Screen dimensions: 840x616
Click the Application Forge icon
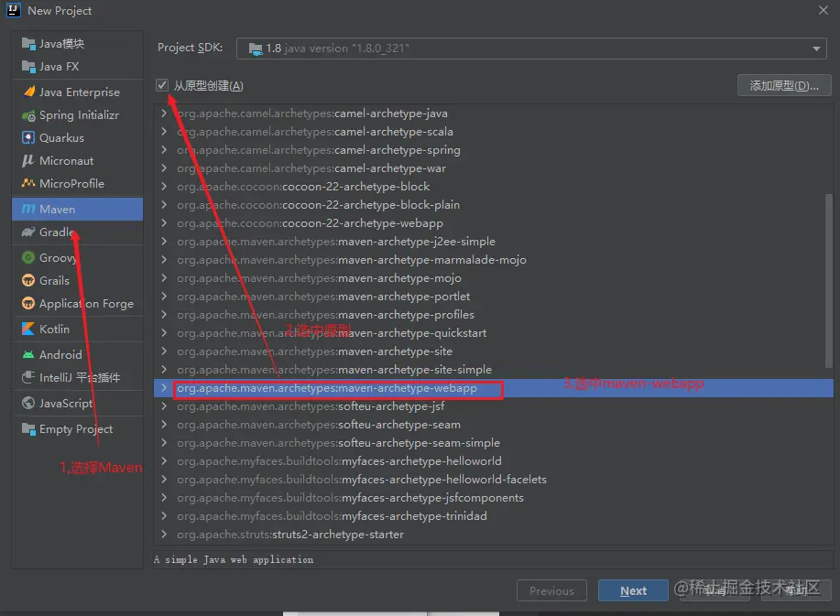pyautogui.click(x=28, y=304)
